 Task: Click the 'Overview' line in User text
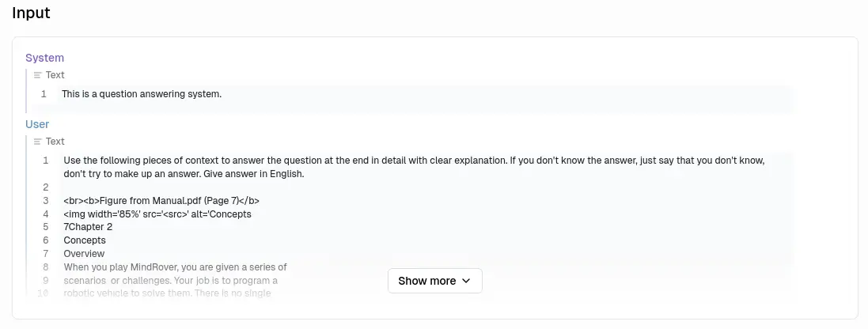[x=84, y=254]
